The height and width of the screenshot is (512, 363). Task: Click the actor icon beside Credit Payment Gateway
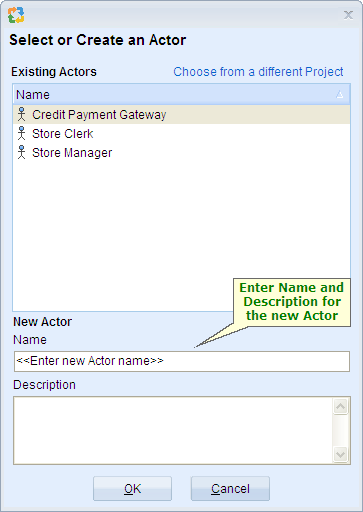click(x=22, y=114)
